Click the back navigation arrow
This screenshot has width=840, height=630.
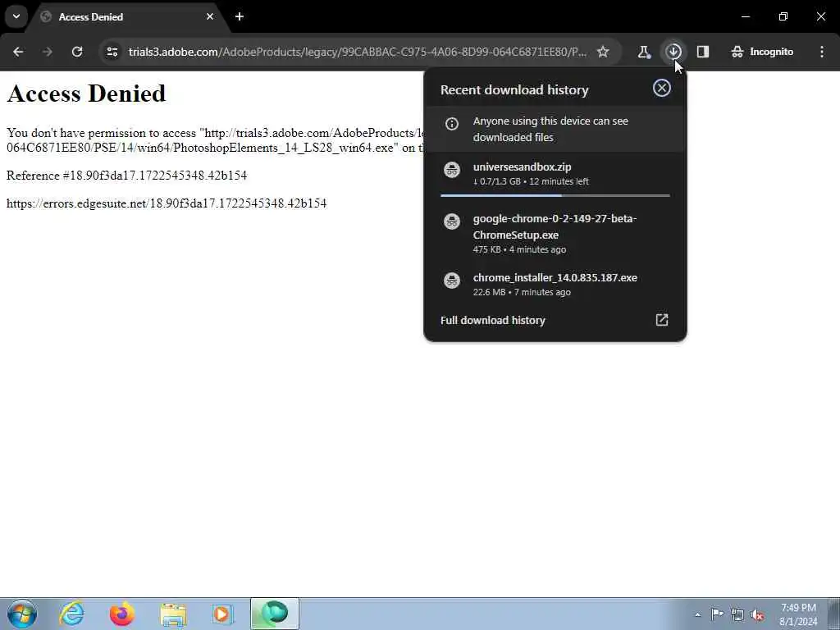[18, 52]
